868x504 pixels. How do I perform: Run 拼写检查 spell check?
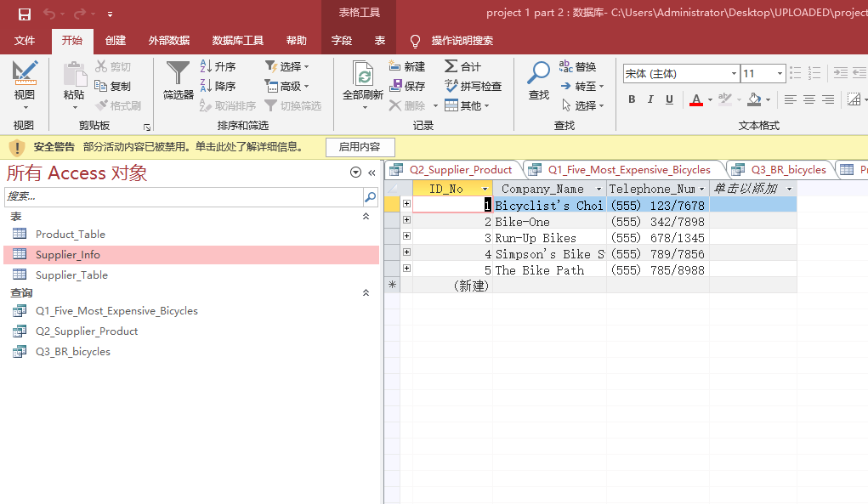[x=474, y=87]
